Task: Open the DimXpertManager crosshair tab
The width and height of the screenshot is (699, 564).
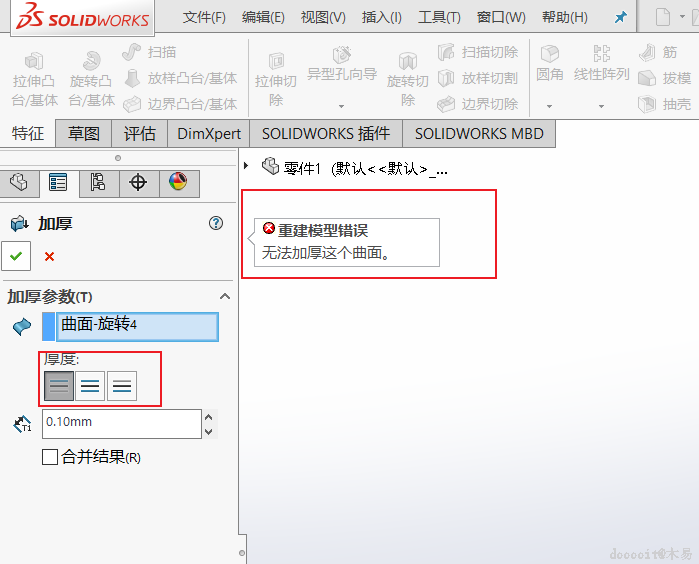Action: click(x=138, y=183)
